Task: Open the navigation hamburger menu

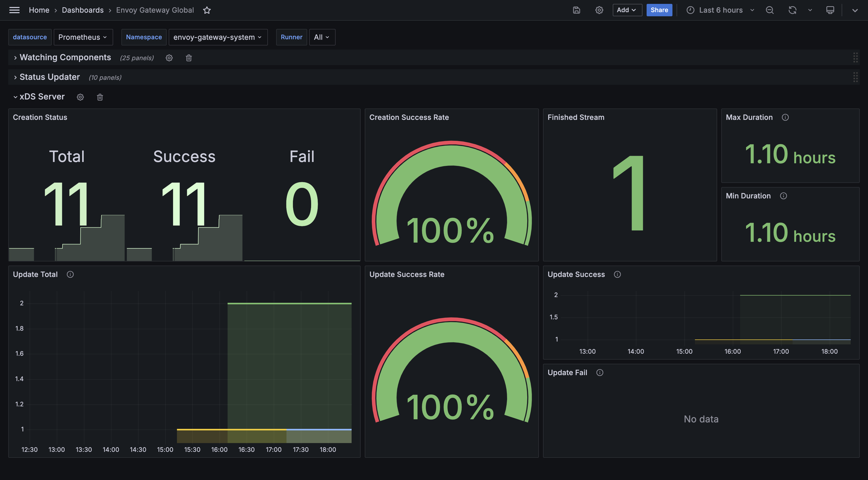Action: click(x=14, y=10)
